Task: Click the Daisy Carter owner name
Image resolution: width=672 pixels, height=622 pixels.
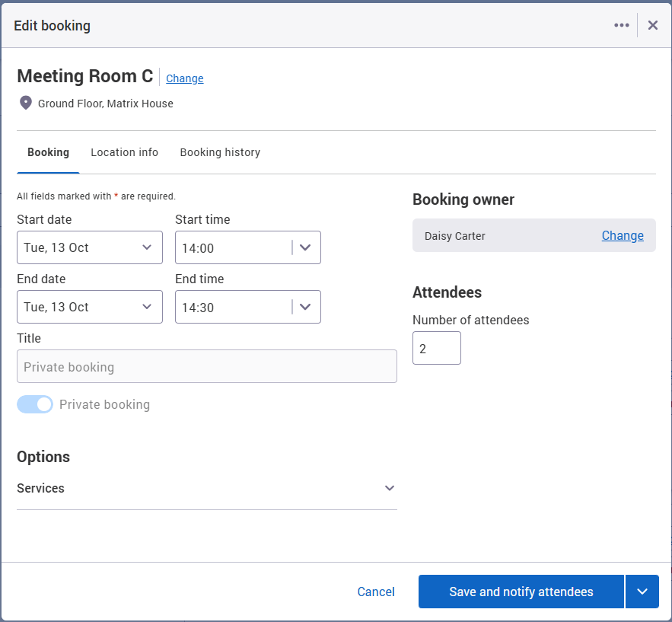Action: tap(454, 236)
